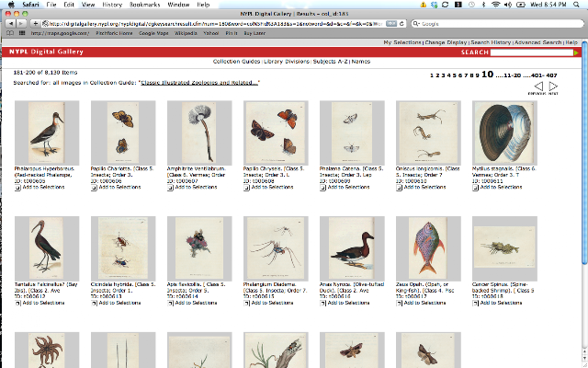Open Wikipedia bookmark
Image resolution: width=588 pixels, height=368 pixels.
pos(186,33)
